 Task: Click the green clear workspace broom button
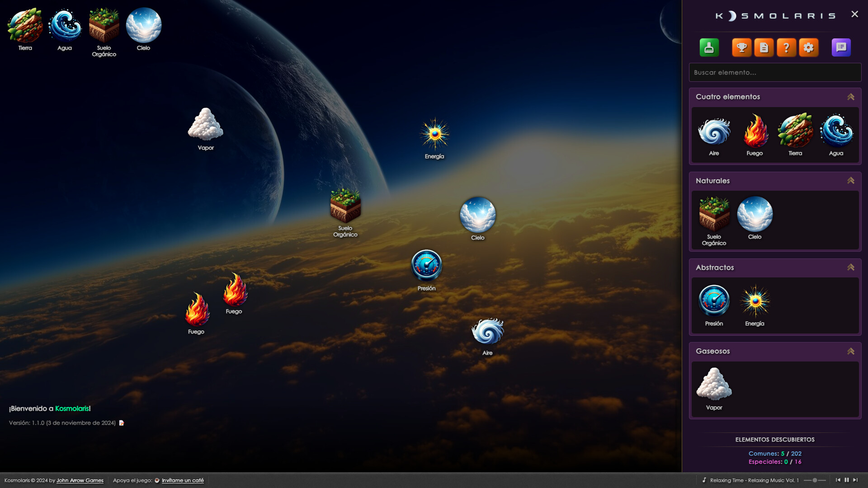tap(709, 47)
